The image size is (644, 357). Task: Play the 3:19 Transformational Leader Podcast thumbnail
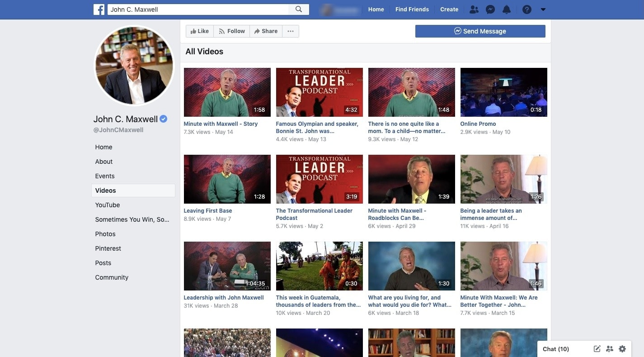tap(320, 179)
